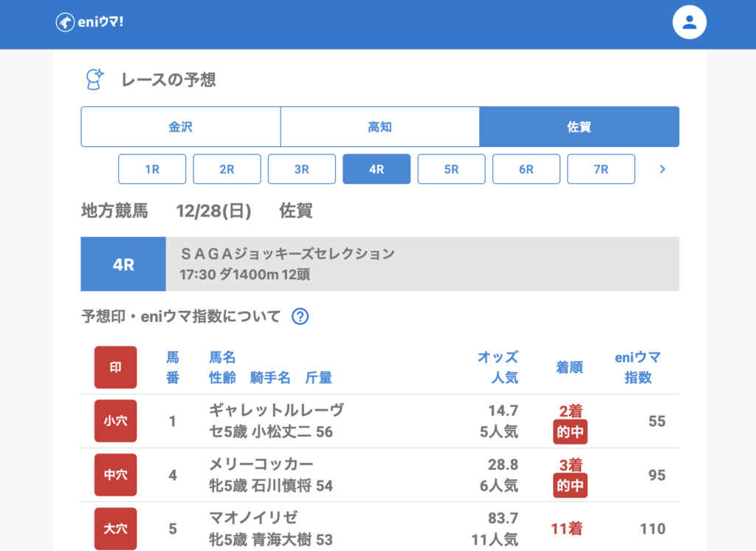Select race 6R button
This screenshot has width=756, height=551.
click(x=526, y=169)
